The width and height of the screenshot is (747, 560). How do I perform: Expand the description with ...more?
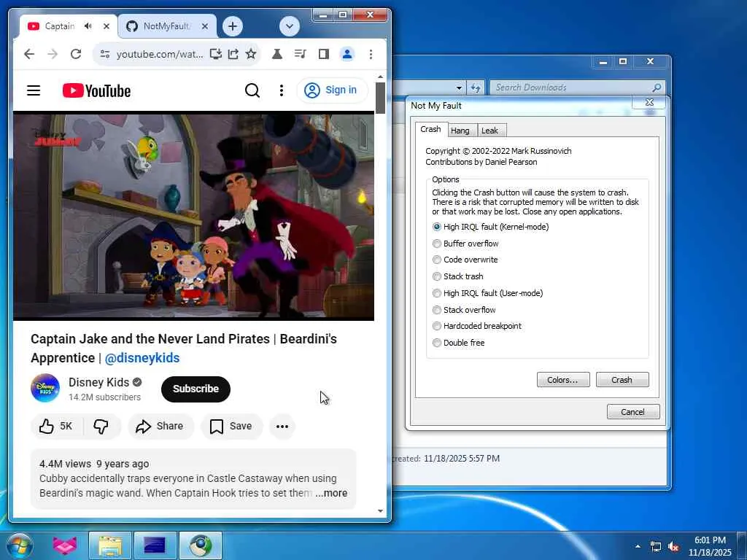pyautogui.click(x=332, y=493)
